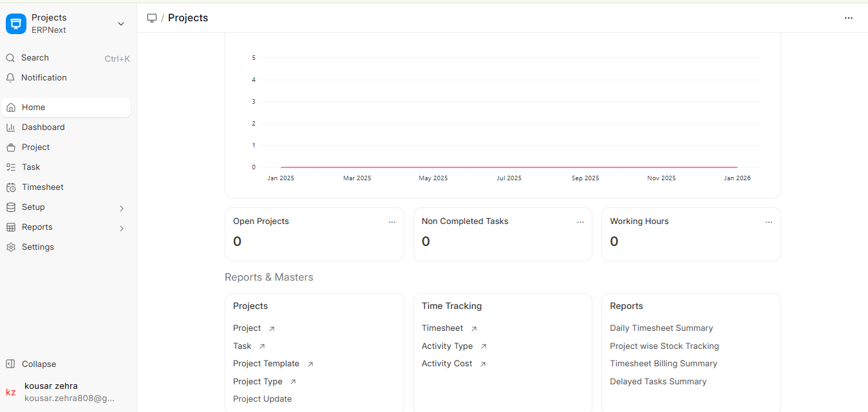Viewport: 868px width, 412px height.
Task: Expand the Setup submenu arrow
Action: tap(122, 208)
